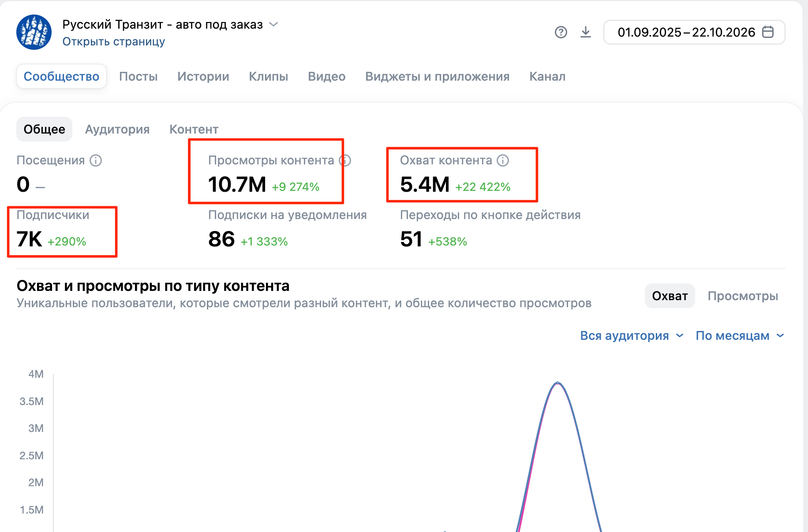
Task: Select the Общее sub-tab
Action: point(44,129)
